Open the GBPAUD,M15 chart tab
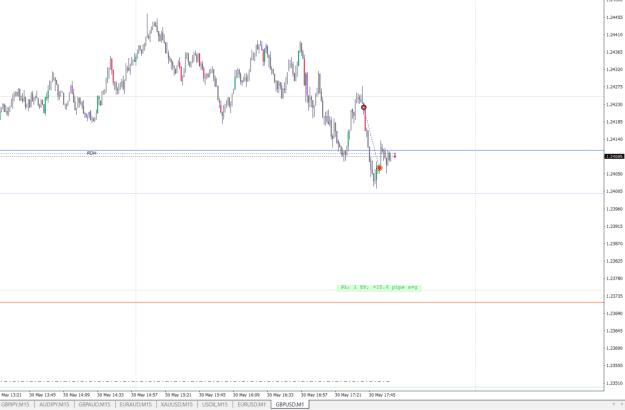 [94, 404]
